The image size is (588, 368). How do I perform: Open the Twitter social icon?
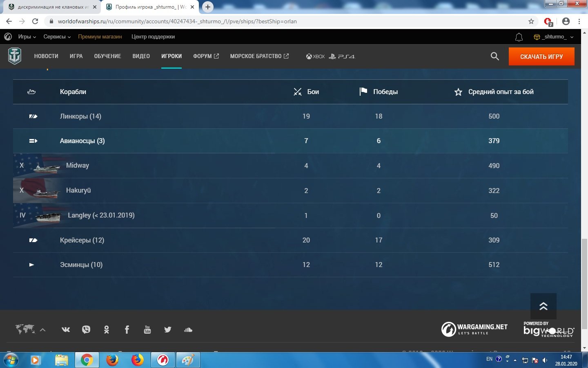coord(167,330)
